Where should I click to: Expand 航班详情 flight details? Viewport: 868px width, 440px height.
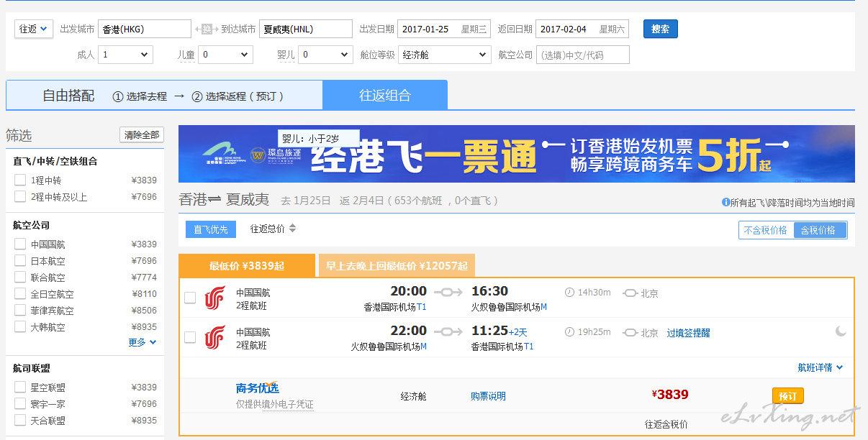click(820, 367)
